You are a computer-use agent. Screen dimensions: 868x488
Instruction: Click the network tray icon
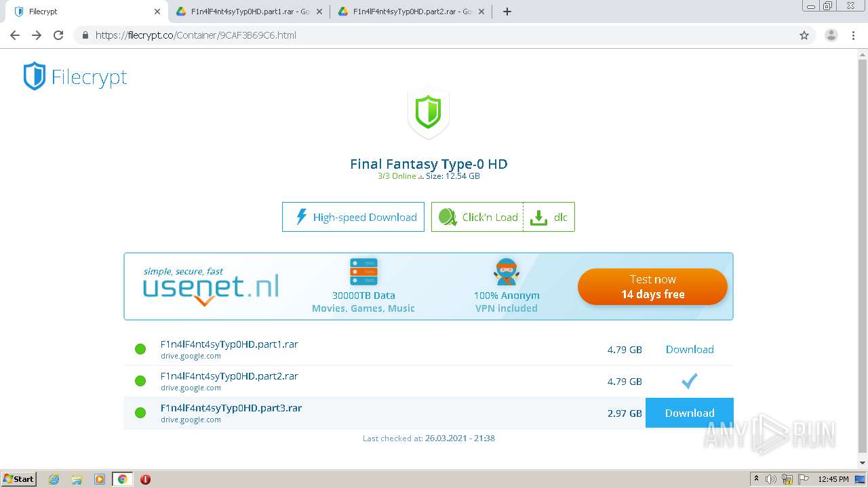pyautogui.click(x=787, y=479)
